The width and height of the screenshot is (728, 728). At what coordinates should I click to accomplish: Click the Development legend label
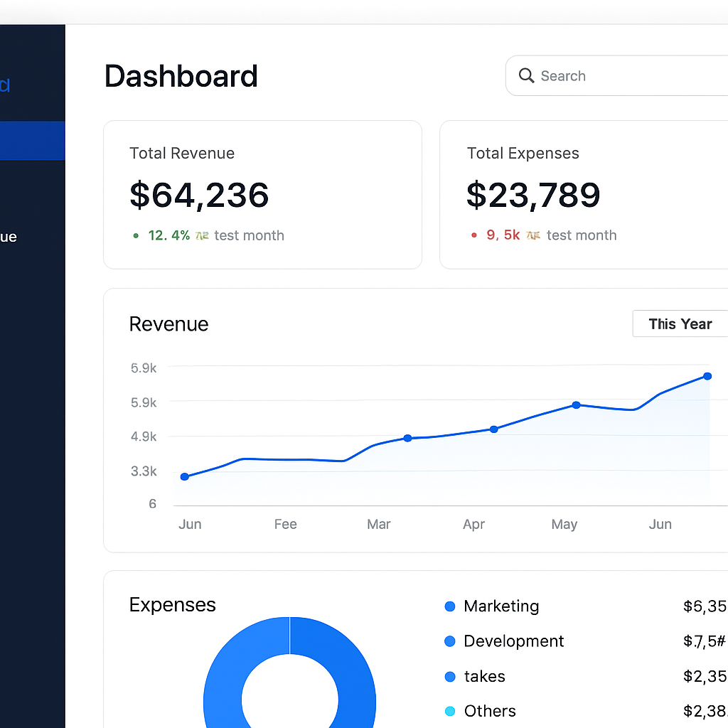513,641
